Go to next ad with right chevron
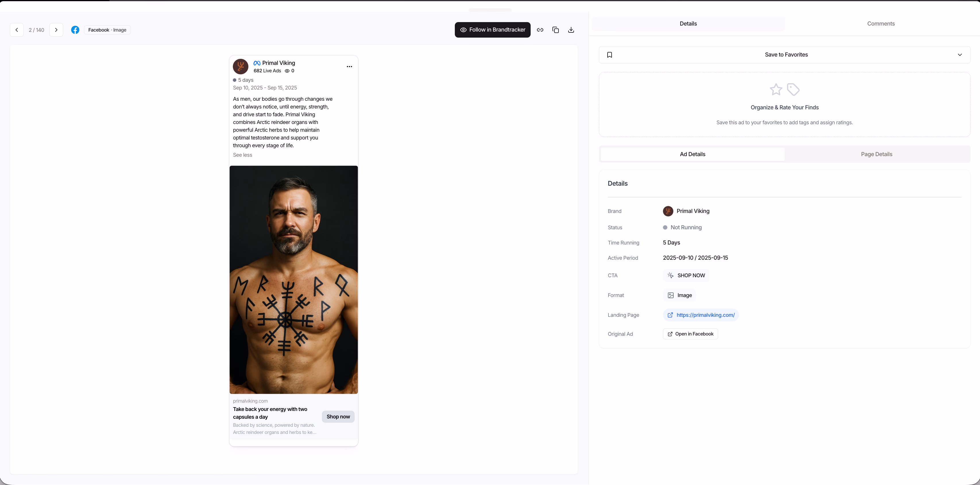The height and width of the screenshot is (485, 980). (56, 30)
